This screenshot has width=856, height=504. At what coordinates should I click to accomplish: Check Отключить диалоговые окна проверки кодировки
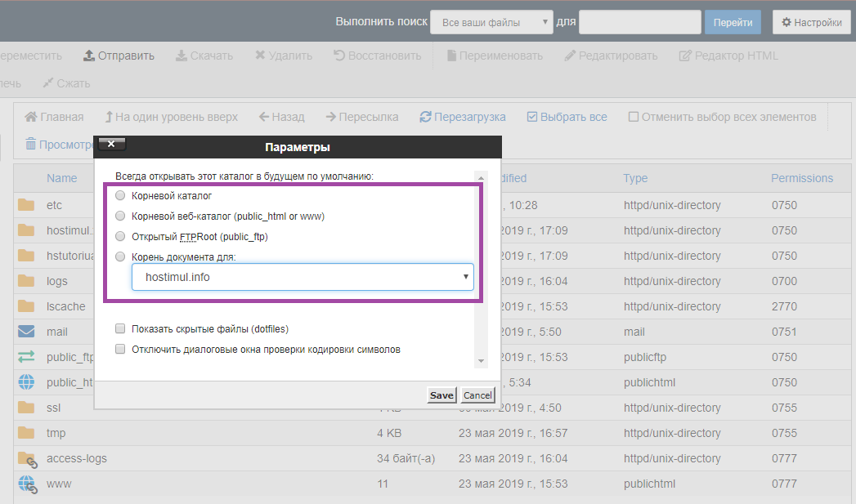(120, 350)
